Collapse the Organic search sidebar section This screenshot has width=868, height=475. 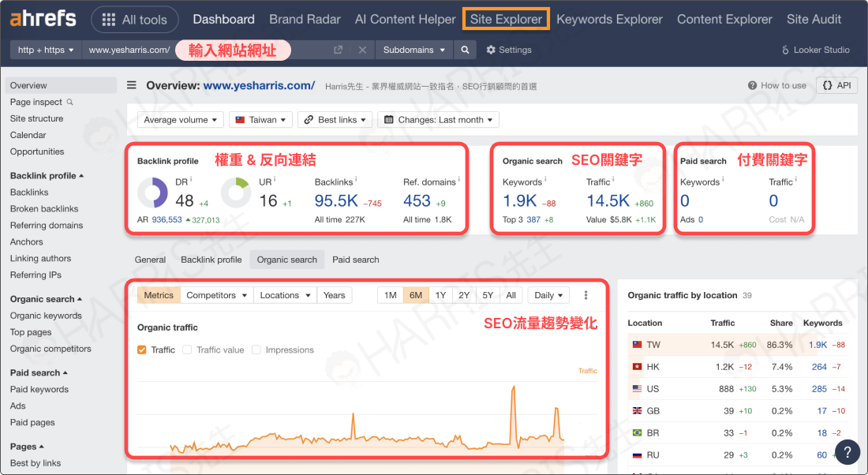(46, 299)
